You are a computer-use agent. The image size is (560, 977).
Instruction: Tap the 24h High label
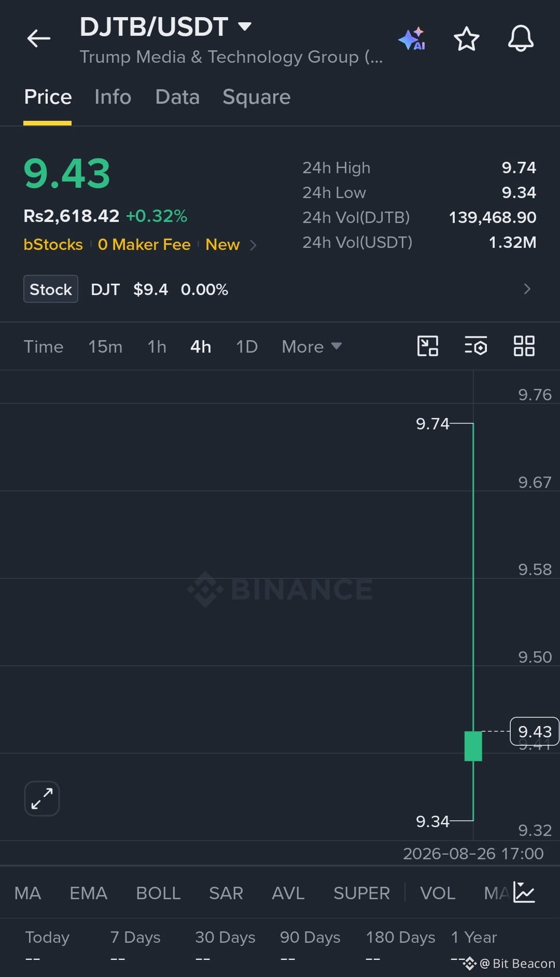click(x=337, y=168)
